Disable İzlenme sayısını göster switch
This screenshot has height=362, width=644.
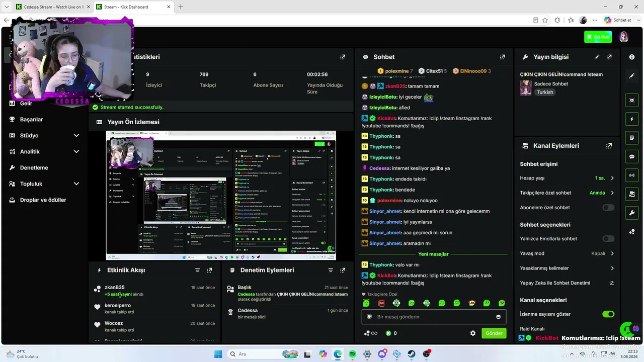pos(608,314)
